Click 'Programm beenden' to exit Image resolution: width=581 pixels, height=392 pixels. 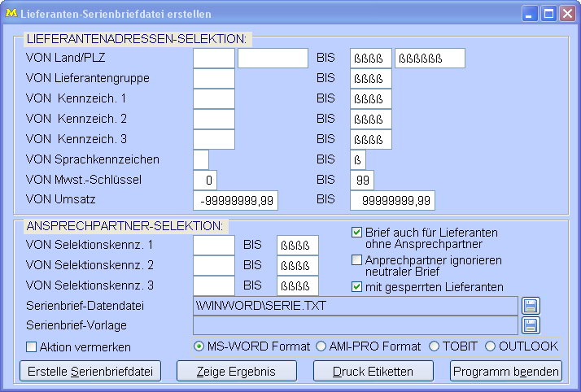click(x=506, y=372)
